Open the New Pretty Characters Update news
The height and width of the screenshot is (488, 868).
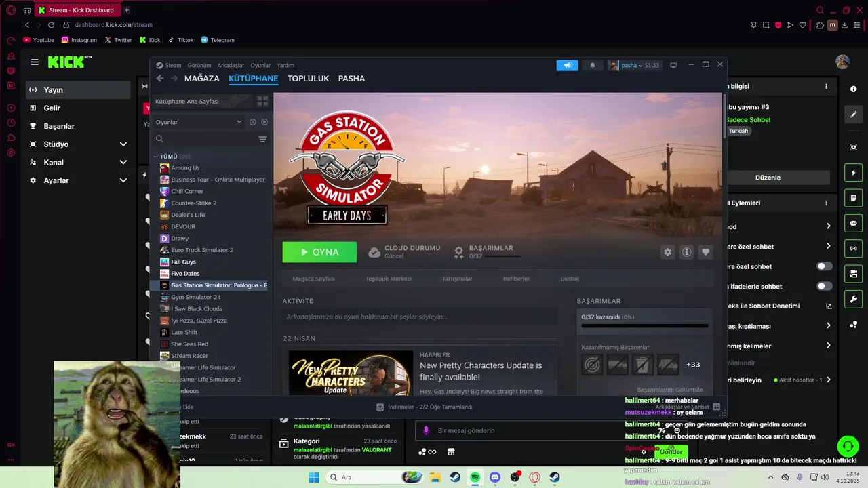coord(481,371)
